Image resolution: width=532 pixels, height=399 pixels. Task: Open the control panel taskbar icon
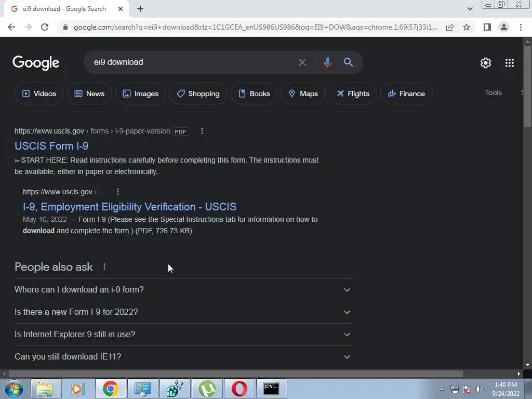[142, 389]
